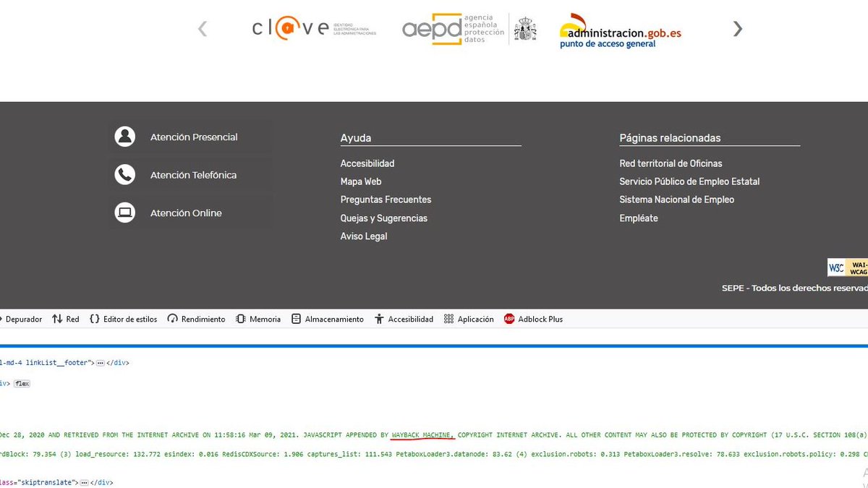Click the red ABP Adblock Plus icon
This screenshot has width=868, height=488.
pos(509,319)
